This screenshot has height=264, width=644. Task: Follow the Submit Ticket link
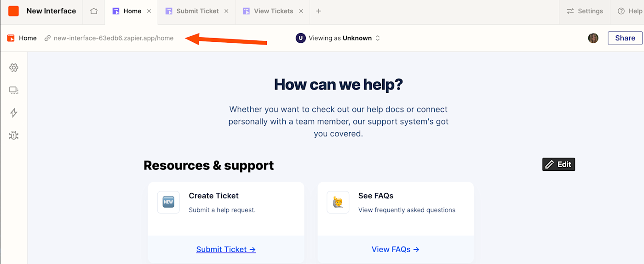226,249
